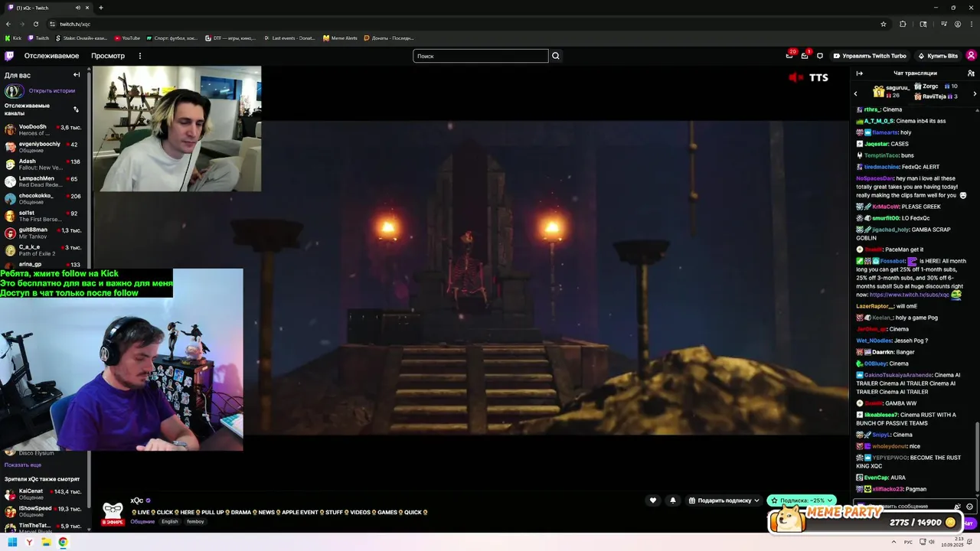The height and width of the screenshot is (551, 980).
Task: Open File Explorer from the taskbar
Action: coord(46,542)
